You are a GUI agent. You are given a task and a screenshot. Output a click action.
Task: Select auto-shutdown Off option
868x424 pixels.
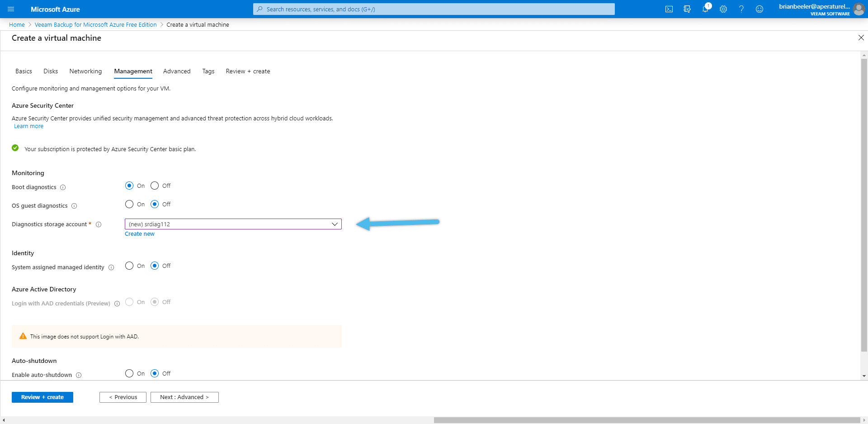[155, 373]
